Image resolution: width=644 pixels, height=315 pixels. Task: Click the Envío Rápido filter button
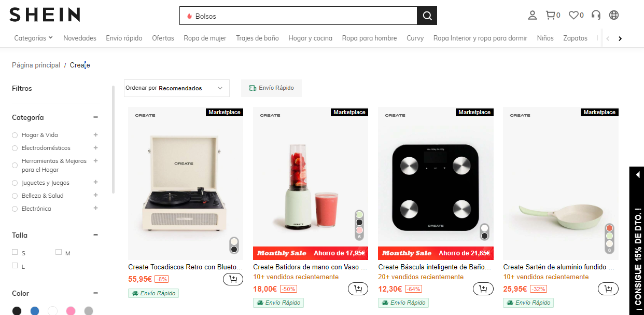click(271, 88)
